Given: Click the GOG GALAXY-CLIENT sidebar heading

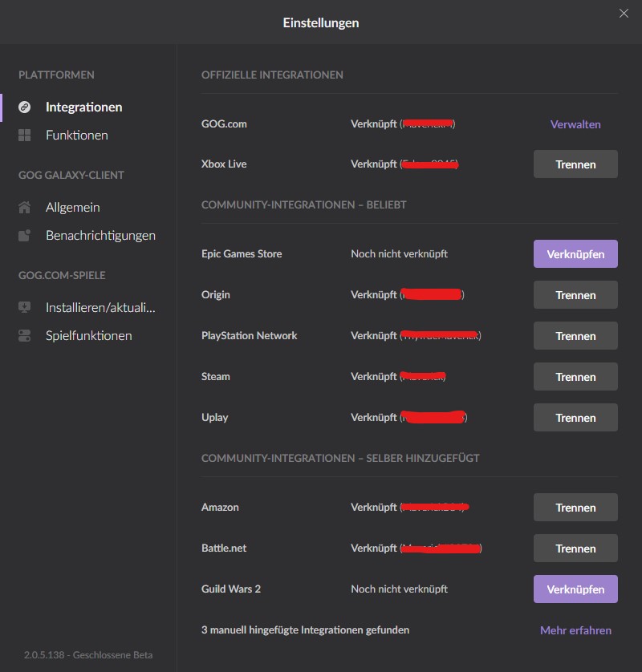Looking at the screenshot, I should pyautogui.click(x=71, y=176).
